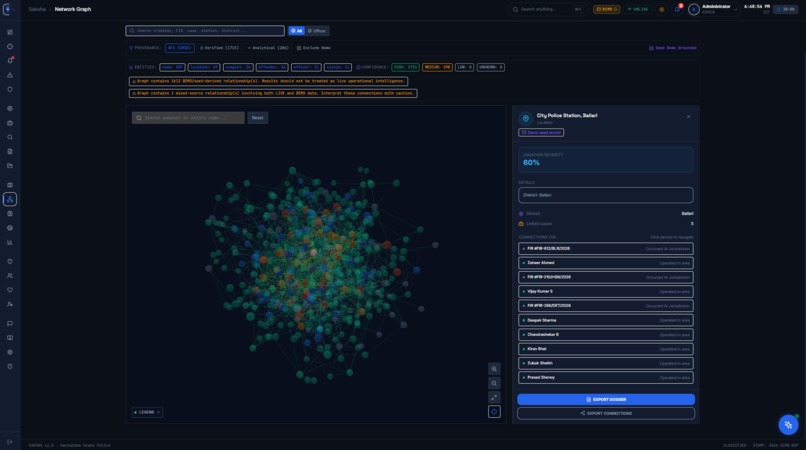Open connection Vijay Kumar S
The image size is (806, 450).
coord(606,292)
